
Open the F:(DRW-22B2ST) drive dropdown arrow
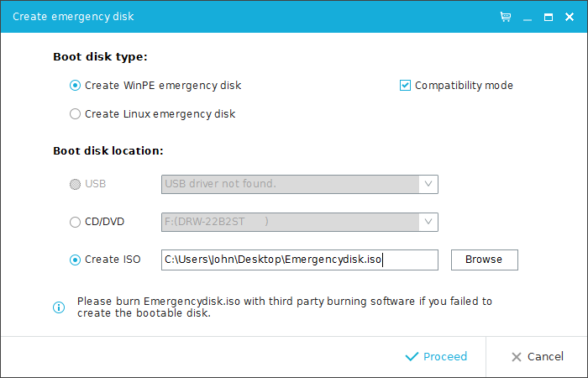[428, 222]
